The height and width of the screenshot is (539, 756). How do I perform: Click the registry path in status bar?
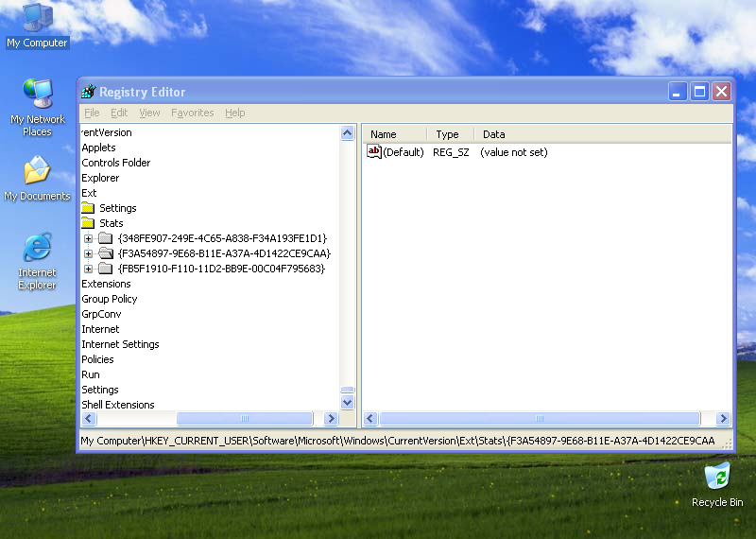397,441
